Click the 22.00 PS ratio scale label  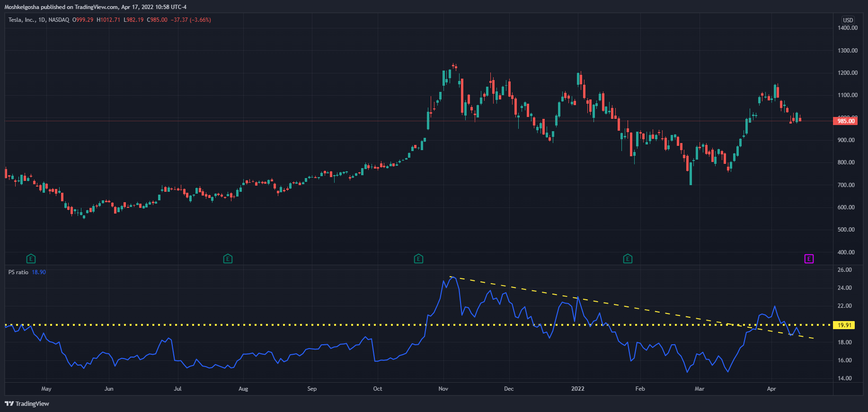[x=845, y=306]
